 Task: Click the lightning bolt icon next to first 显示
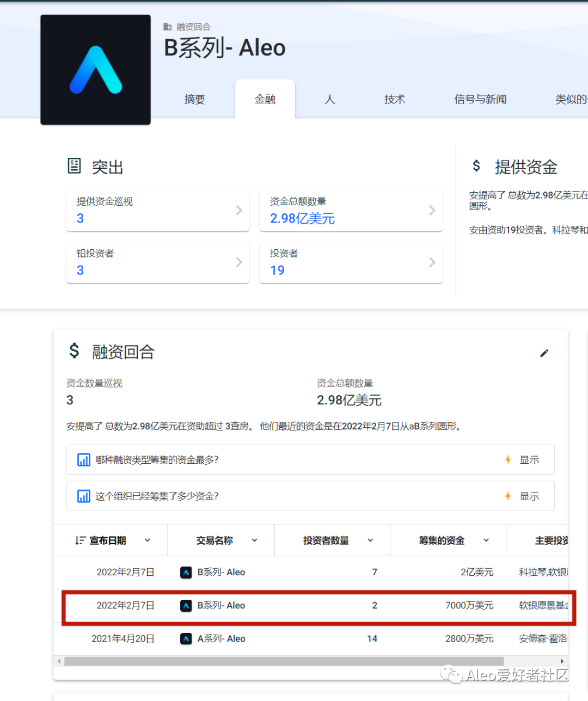point(507,460)
